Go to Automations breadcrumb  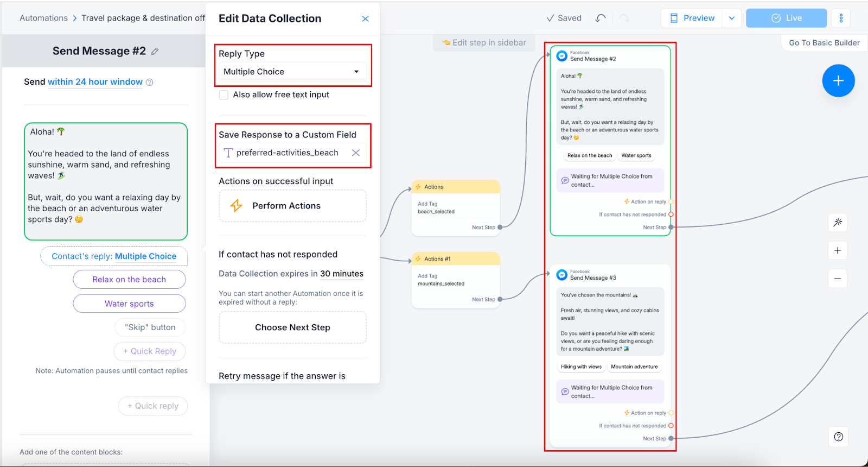43,18
